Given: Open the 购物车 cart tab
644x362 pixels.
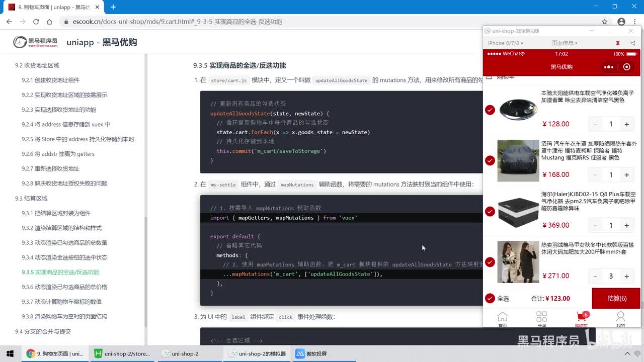Looking at the screenshot, I should click(x=581, y=319).
